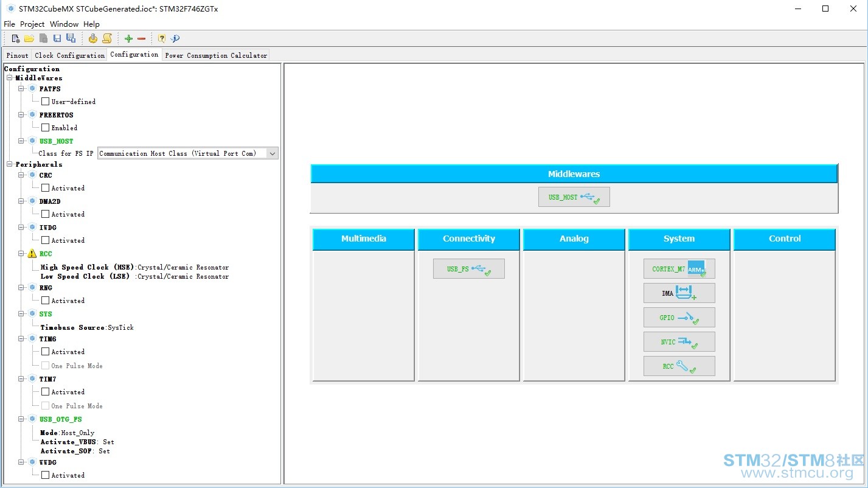Click the red minus toolbar icon
The height and width of the screenshot is (488, 868).
pos(142,38)
